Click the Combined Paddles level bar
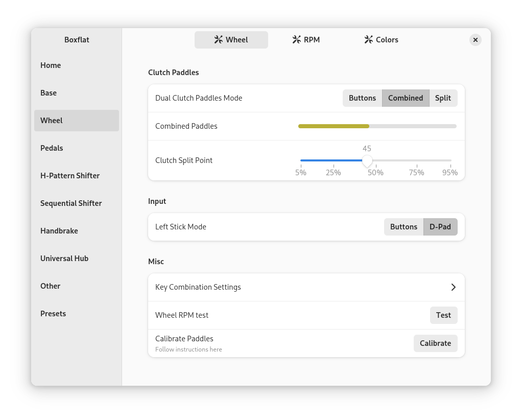Image resolution: width=522 pixels, height=420 pixels. [x=377, y=126]
